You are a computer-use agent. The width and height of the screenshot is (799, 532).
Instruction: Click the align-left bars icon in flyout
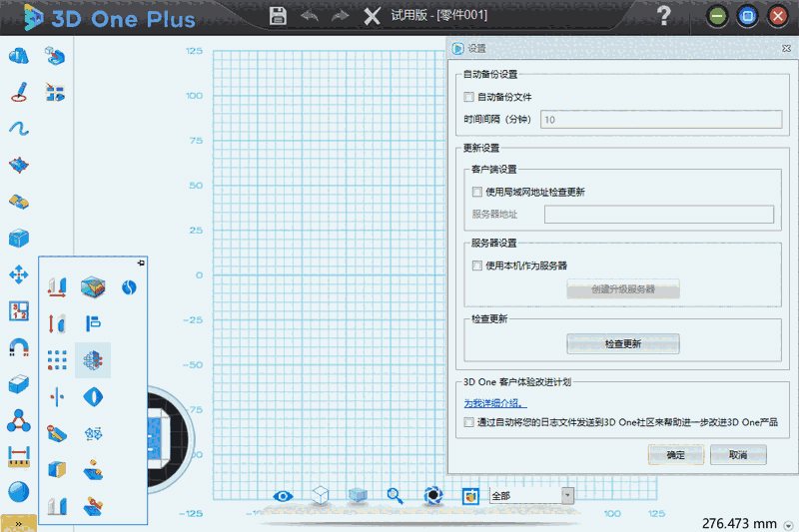93,323
